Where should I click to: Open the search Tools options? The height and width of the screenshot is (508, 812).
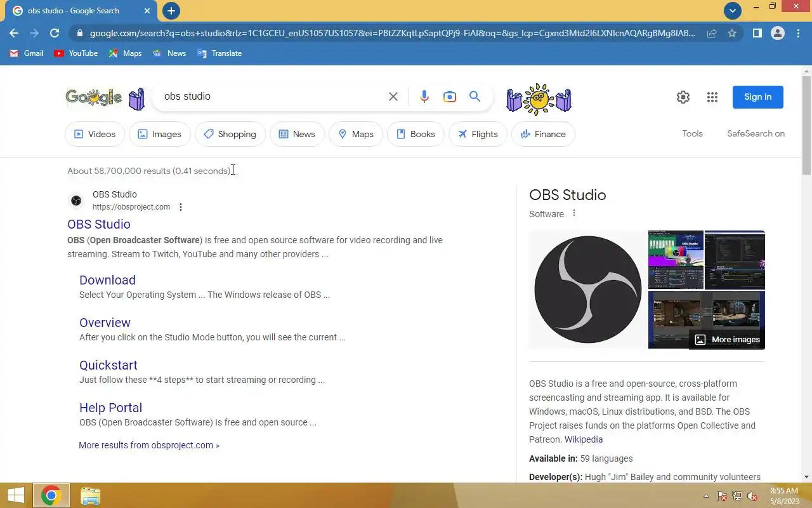click(x=692, y=133)
